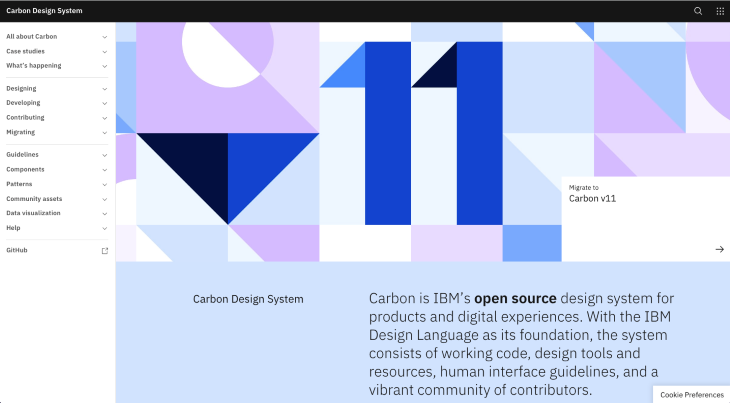Expand the Designing chevron
The width and height of the screenshot is (730, 403).
click(105, 89)
